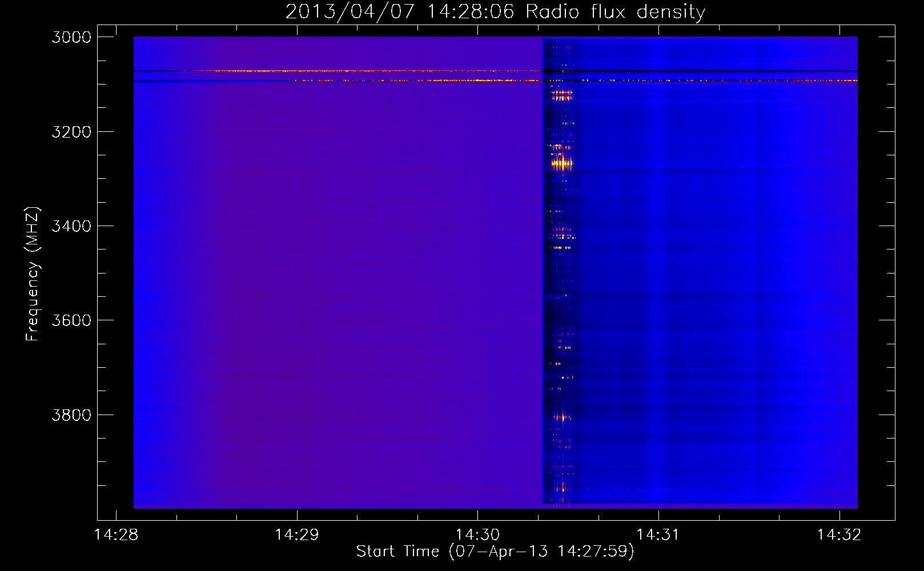Click the bright yellow burst near 3270 MHz
Screen dimensions: 924x571
[562, 164]
